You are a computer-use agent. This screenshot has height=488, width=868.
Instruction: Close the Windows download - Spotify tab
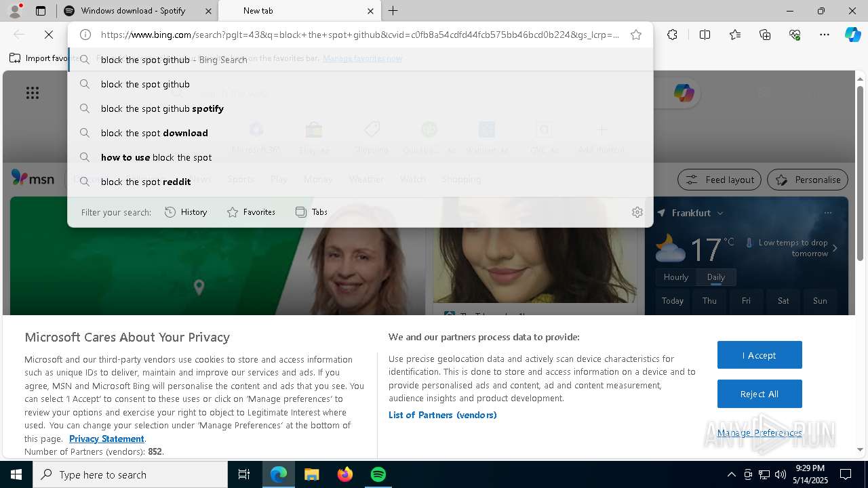point(208,11)
